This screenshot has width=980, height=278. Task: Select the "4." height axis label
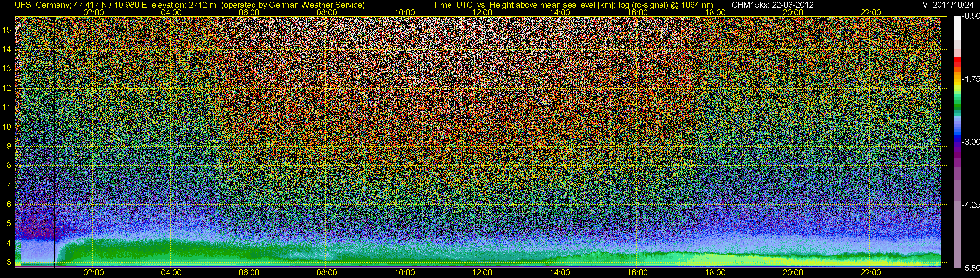click(9, 243)
